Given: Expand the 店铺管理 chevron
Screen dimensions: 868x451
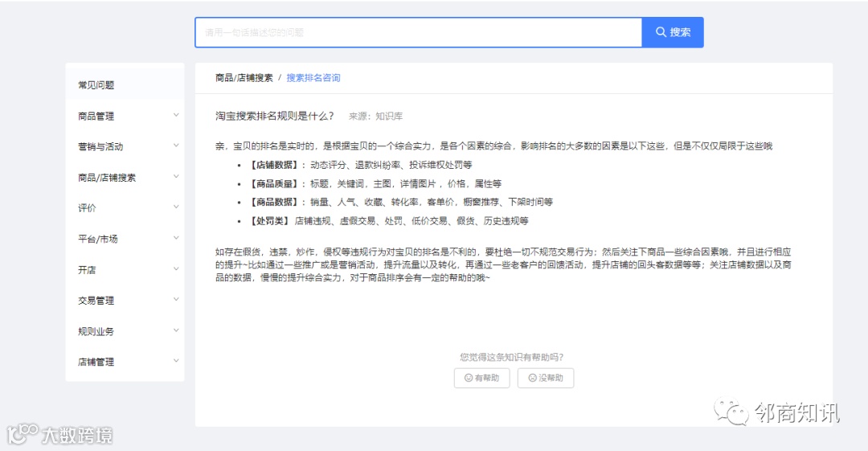Looking at the screenshot, I should [x=176, y=361].
